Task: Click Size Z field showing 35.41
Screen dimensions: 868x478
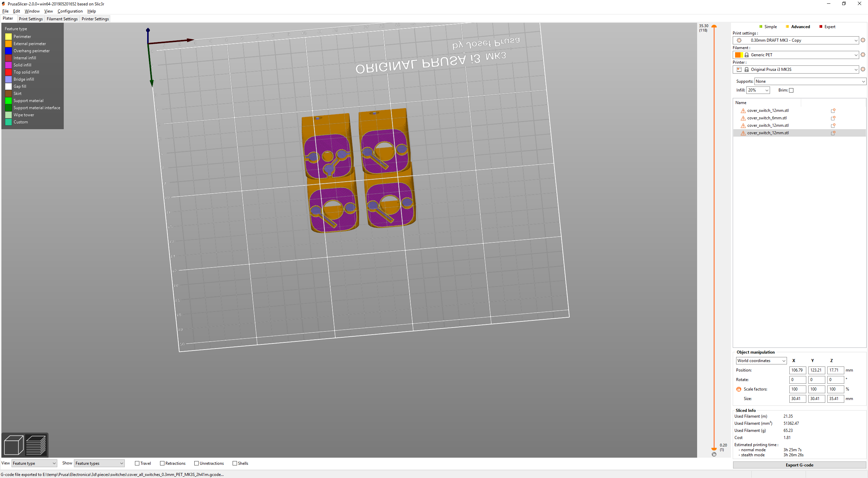Action: pos(835,399)
